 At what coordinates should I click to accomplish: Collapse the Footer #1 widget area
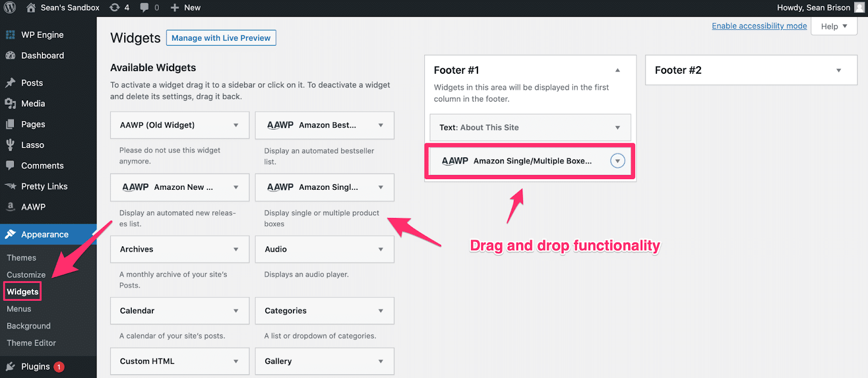pyautogui.click(x=617, y=70)
